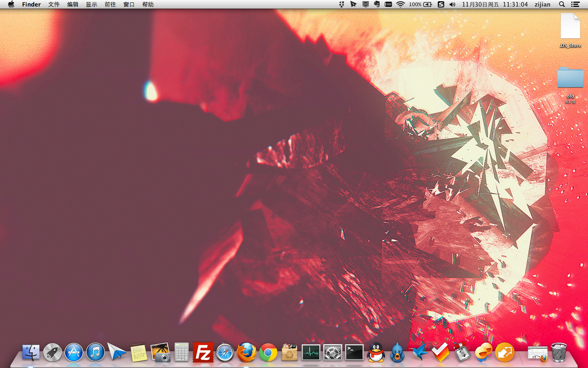The width and height of the screenshot is (588, 368).
Task: Launch Terminal from the Dock
Action: [354, 352]
